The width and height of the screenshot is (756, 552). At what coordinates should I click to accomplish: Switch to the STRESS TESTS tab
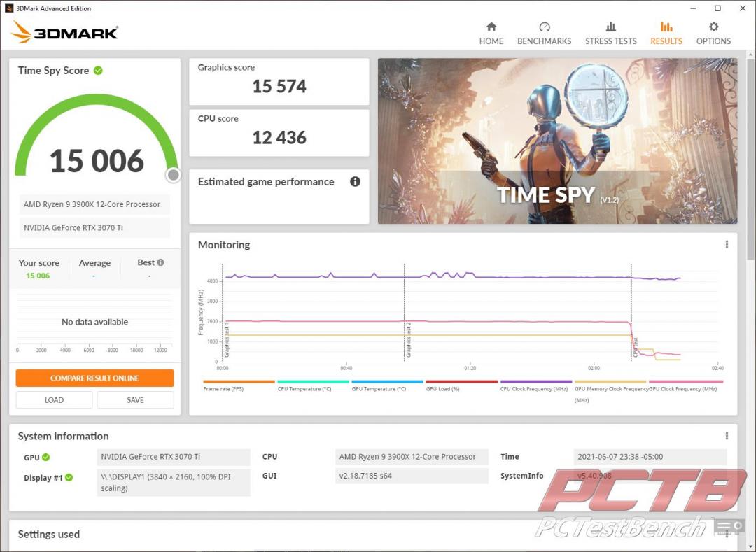(x=610, y=34)
